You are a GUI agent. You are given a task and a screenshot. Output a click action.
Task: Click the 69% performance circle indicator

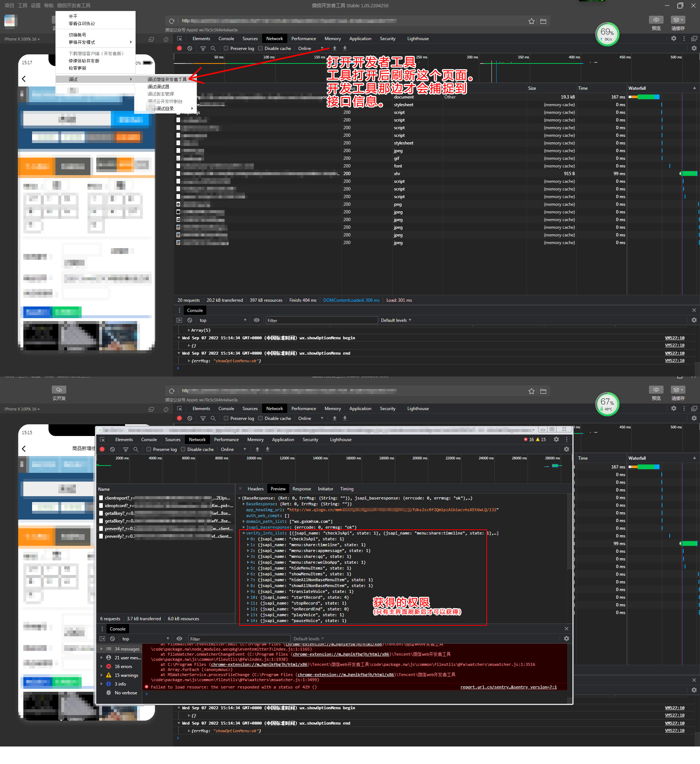607,34
